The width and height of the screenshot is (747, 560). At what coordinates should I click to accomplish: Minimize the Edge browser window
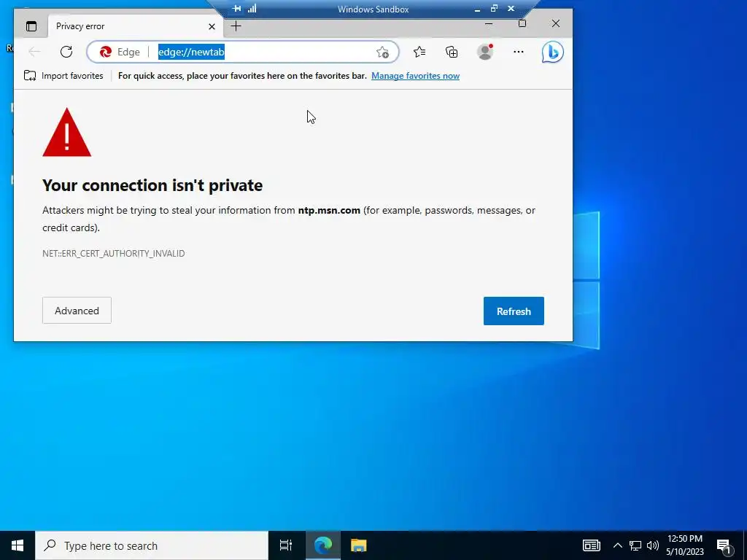click(x=489, y=23)
